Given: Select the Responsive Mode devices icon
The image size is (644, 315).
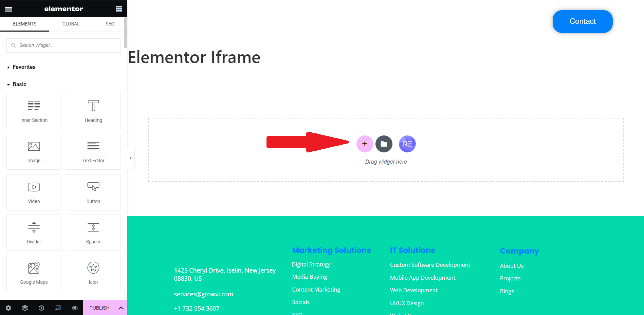Looking at the screenshot, I should [58, 308].
